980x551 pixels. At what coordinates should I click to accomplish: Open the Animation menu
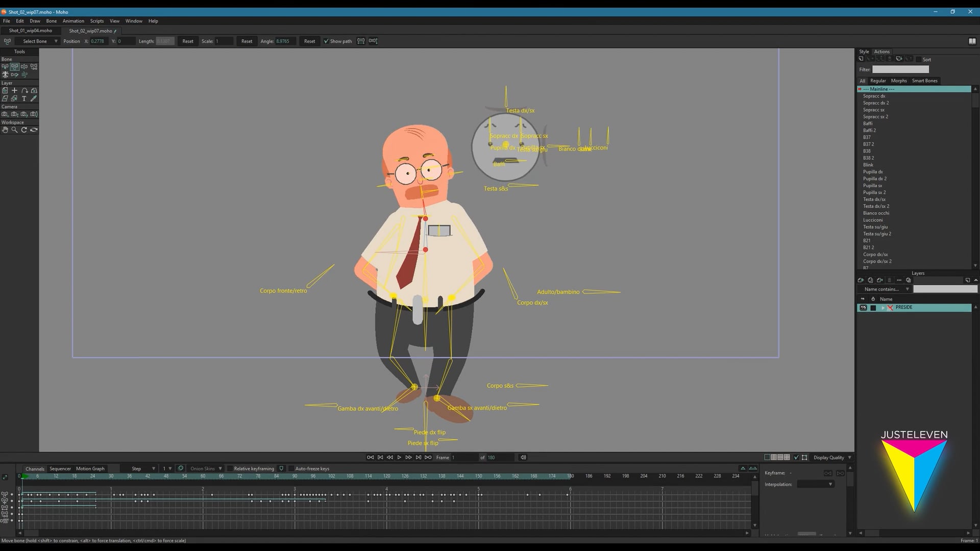73,21
